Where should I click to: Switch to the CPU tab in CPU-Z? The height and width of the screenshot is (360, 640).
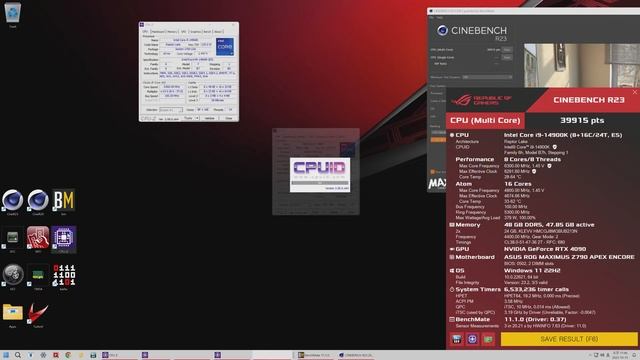click(145, 31)
